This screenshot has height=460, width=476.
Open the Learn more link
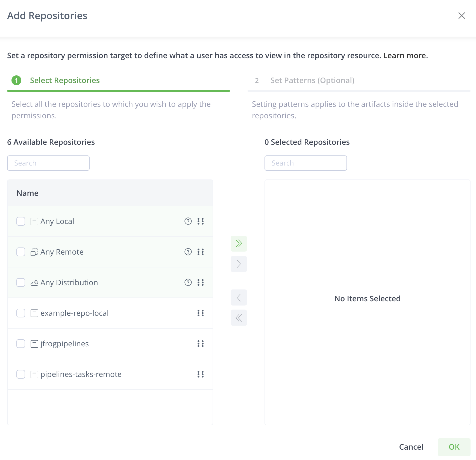pyautogui.click(x=404, y=55)
